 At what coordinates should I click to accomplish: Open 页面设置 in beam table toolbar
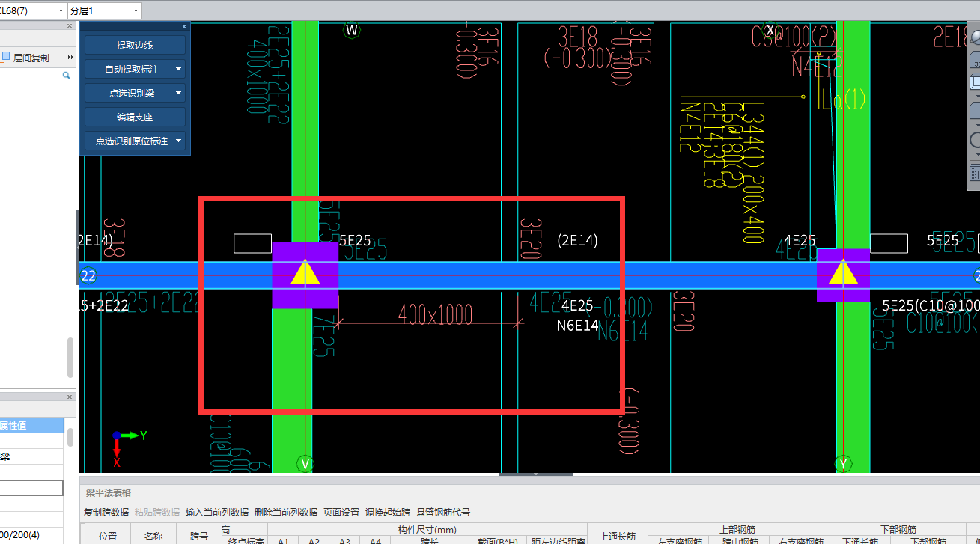pos(341,513)
